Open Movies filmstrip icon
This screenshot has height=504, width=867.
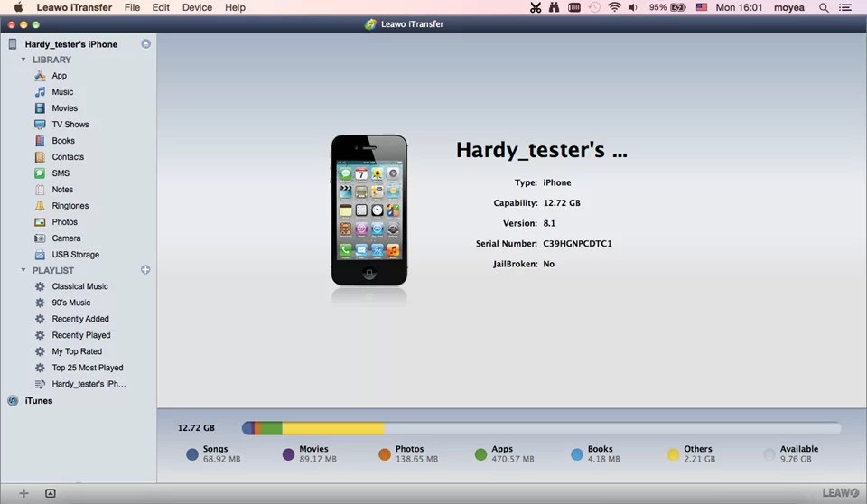click(x=40, y=107)
